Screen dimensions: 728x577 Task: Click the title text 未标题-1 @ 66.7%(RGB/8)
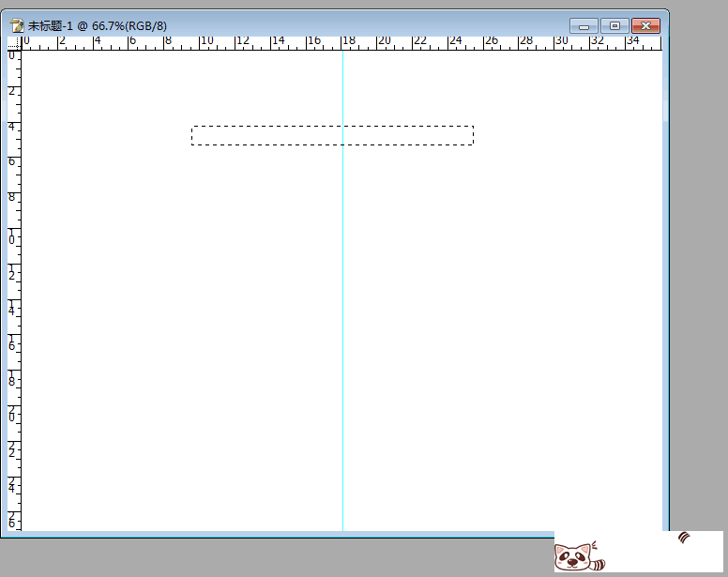point(98,25)
